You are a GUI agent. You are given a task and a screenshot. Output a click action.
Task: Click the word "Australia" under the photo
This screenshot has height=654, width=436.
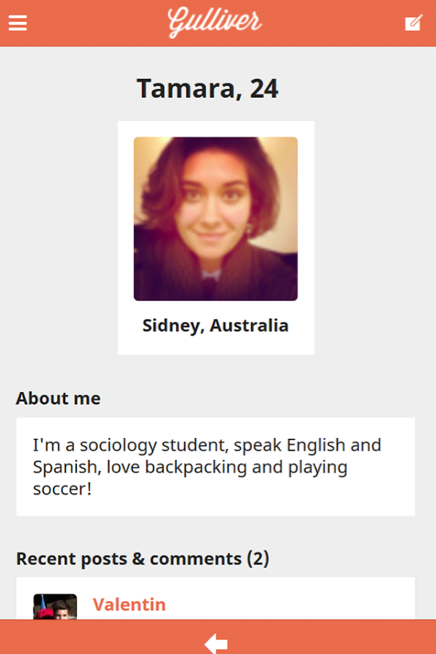point(249,326)
